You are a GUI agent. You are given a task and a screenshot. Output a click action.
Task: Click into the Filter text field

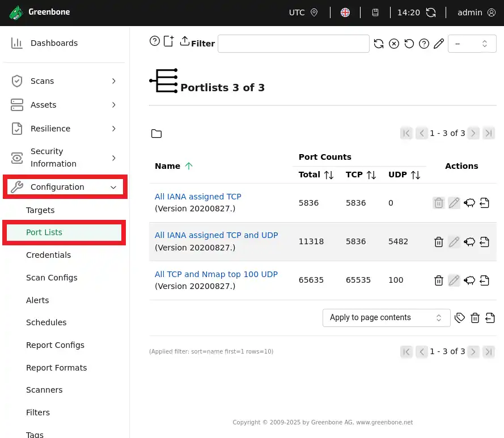pos(293,44)
